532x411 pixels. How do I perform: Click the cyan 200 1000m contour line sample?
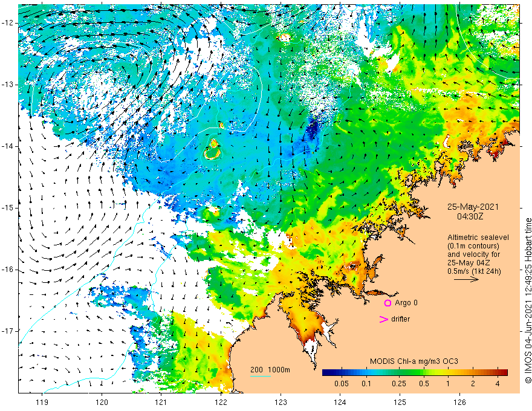(x=261, y=377)
